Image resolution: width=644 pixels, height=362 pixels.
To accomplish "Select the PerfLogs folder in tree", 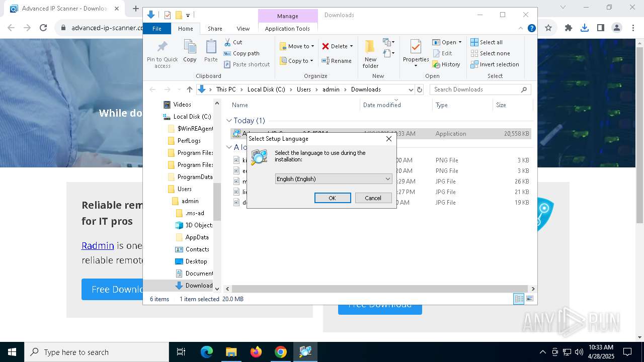I will [x=184, y=141].
